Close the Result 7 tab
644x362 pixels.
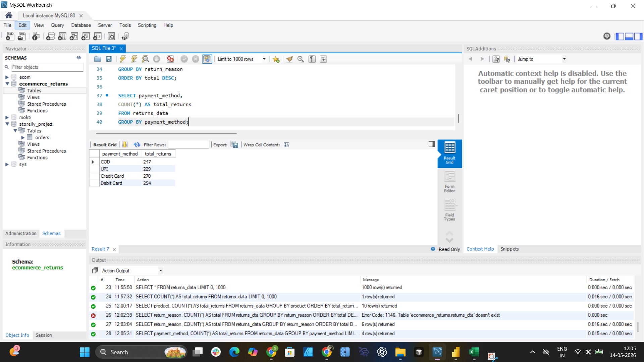coord(114,249)
